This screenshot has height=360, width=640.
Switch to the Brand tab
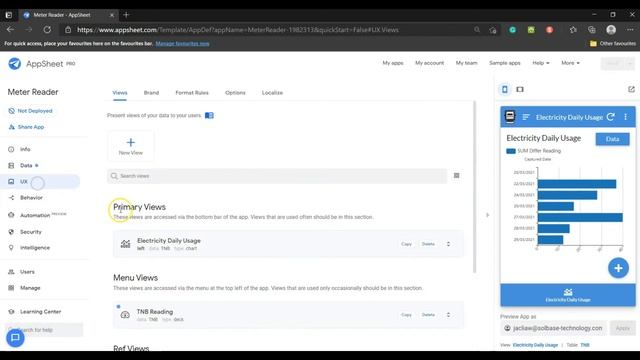[x=151, y=93]
